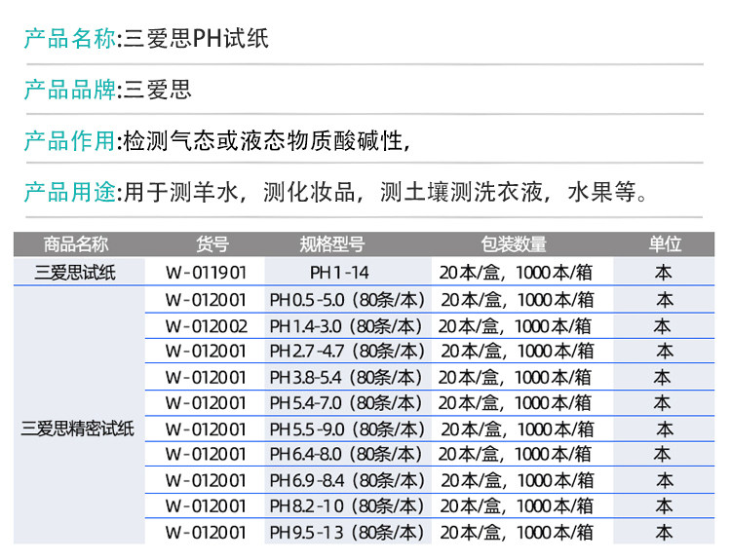The height and width of the screenshot is (560, 731).
Task: Click the item number in the PH8.2-10 row
Action: 206,506
